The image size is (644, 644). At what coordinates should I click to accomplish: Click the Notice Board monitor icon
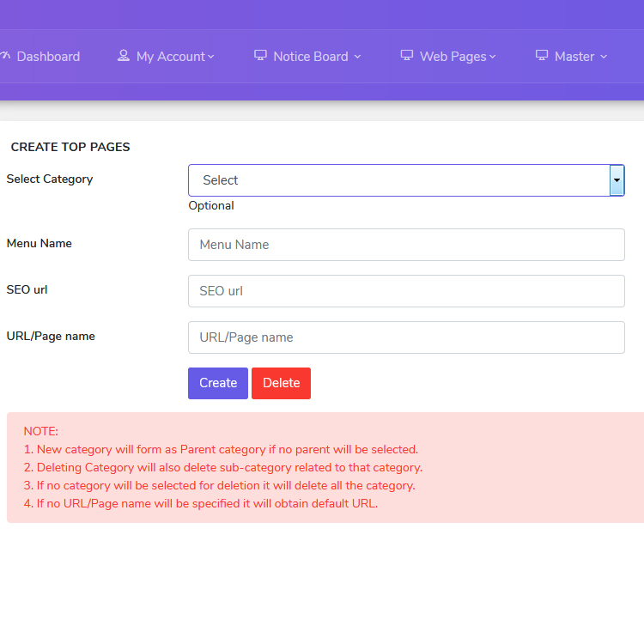pyautogui.click(x=260, y=56)
